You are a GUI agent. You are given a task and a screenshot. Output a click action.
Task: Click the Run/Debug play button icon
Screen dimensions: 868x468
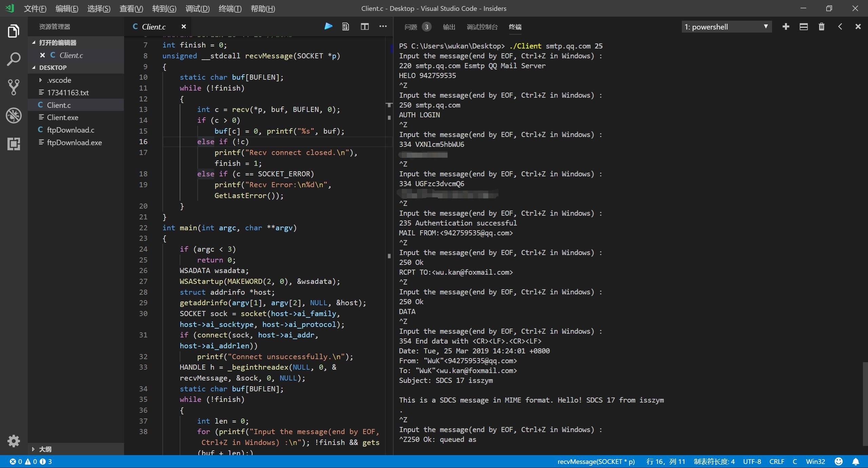click(327, 27)
